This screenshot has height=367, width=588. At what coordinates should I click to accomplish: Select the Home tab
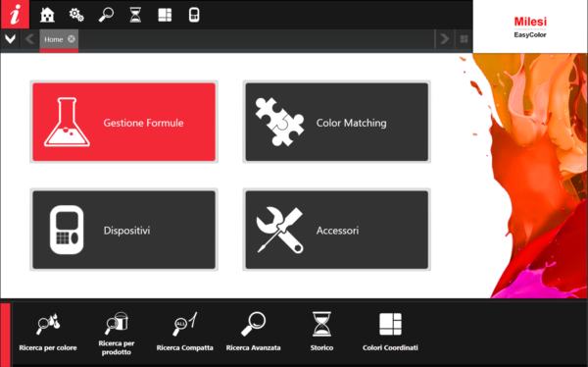coord(54,39)
